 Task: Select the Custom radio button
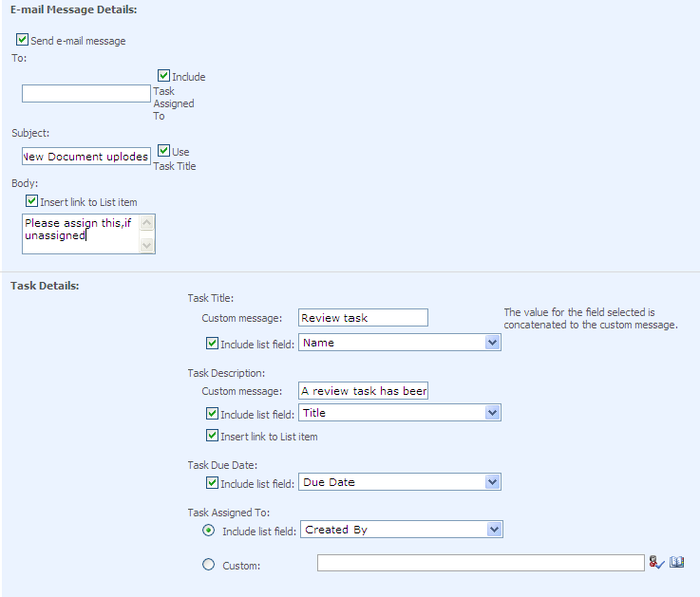(x=209, y=565)
